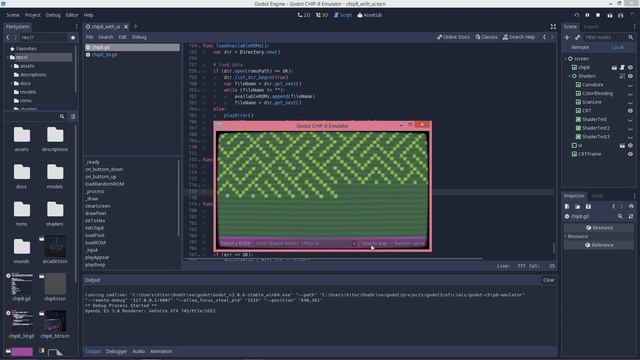Image resolution: width=640 pixels, height=360 pixels.
Task: Show the hidden ShaderTest node
Action: pos(630,120)
